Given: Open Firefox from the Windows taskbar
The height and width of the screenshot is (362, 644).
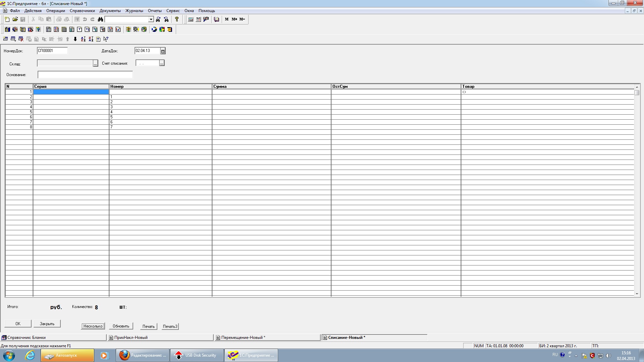Looking at the screenshot, I should click(x=143, y=355).
